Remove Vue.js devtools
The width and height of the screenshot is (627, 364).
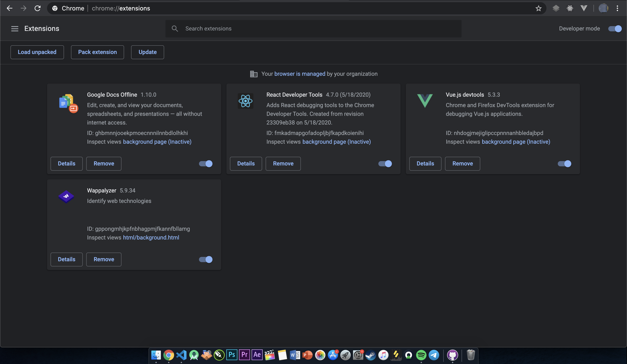tap(463, 163)
